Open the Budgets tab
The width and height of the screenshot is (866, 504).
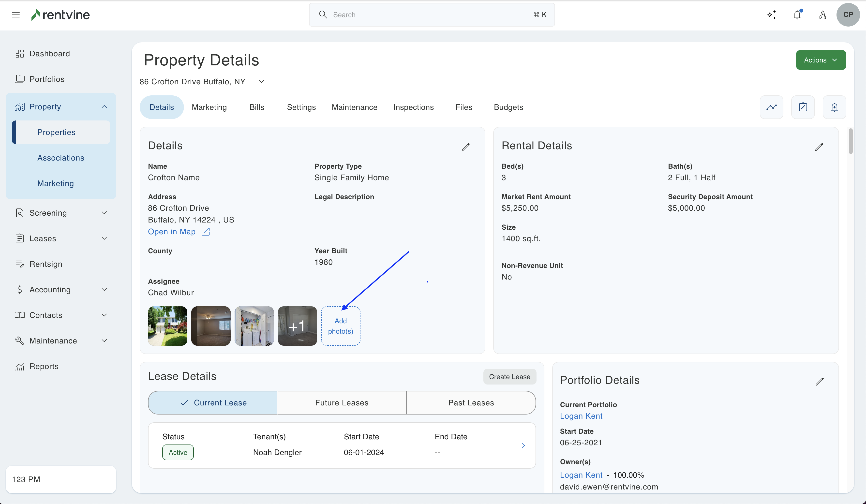(x=508, y=107)
